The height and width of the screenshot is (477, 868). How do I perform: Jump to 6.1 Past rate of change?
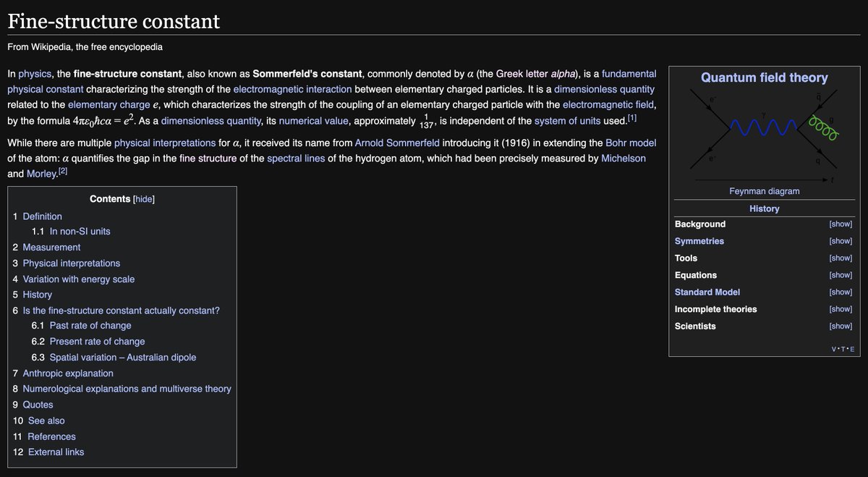pyautogui.click(x=82, y=326)
